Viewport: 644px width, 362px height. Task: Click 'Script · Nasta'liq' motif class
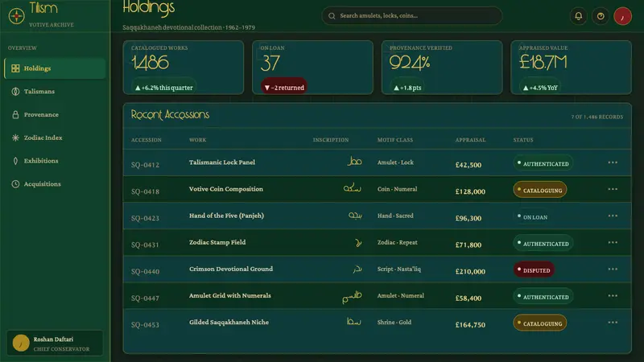click(399, 269)
